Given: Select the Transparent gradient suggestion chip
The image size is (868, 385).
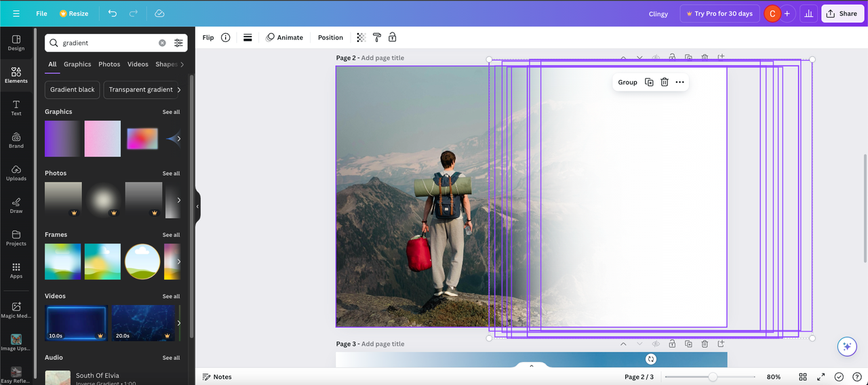Looking at the screenshot, I should click(x=140, y=89).
